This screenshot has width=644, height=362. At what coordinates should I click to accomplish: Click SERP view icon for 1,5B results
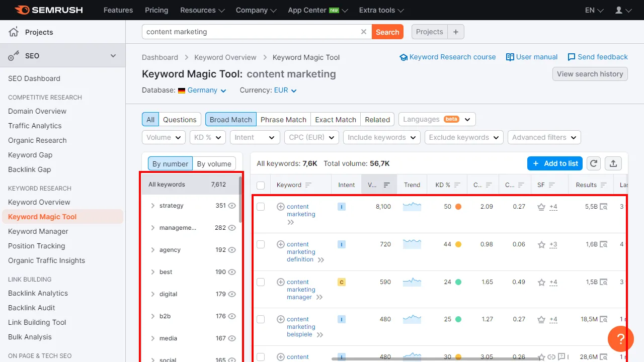point(603,282)
